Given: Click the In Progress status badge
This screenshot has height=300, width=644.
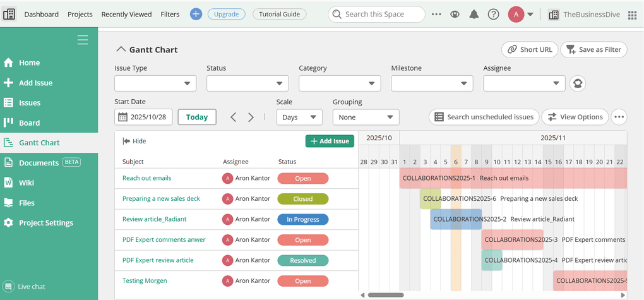Looking at the screenshot, I should click(x=303, y=219).
